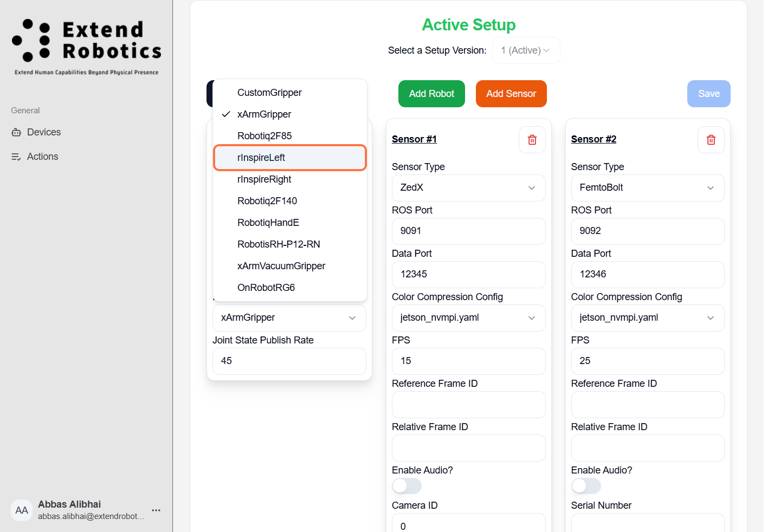Open Devices via its sidebar robot icon
774x532 pixels.
tap(16, 132)
